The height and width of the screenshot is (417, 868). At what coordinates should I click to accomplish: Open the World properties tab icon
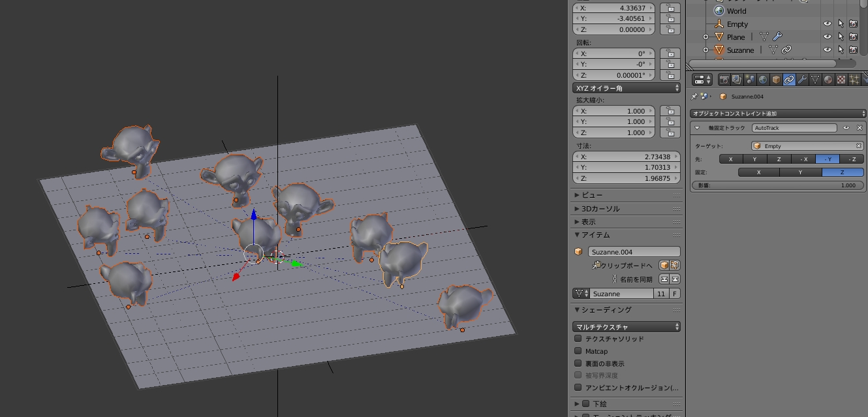tap(763, 80)
